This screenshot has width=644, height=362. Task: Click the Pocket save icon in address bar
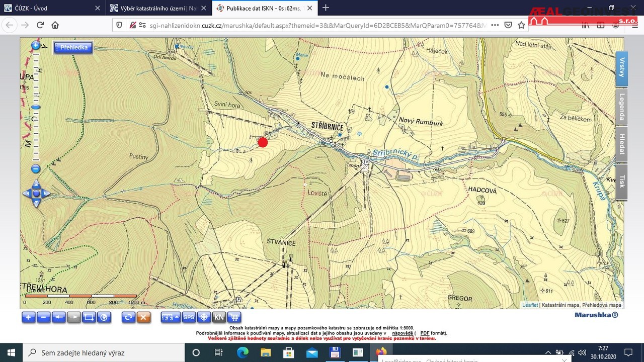(509, 25)
